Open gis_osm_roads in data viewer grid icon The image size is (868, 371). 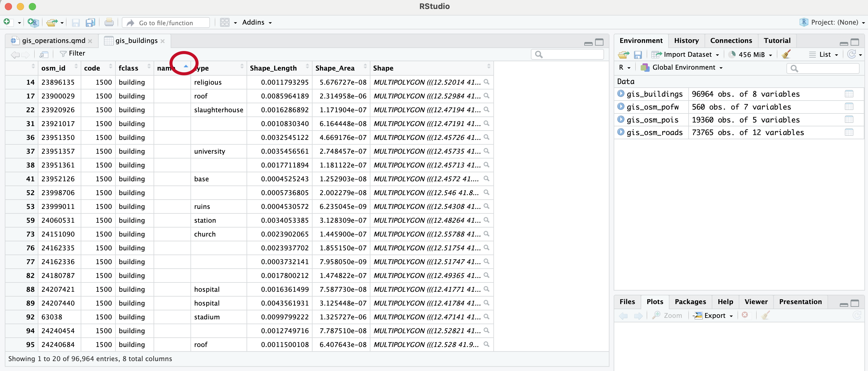849,133
